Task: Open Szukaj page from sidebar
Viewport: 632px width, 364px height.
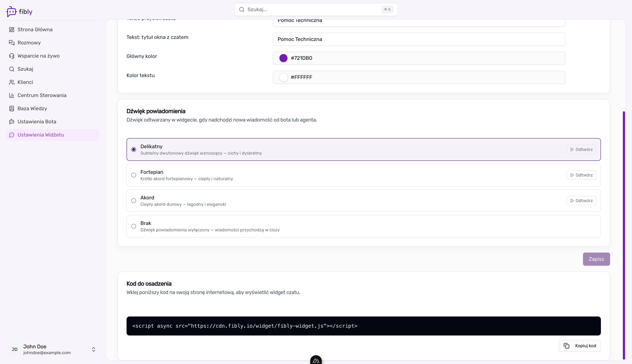Action: click(x=25, y=69)
